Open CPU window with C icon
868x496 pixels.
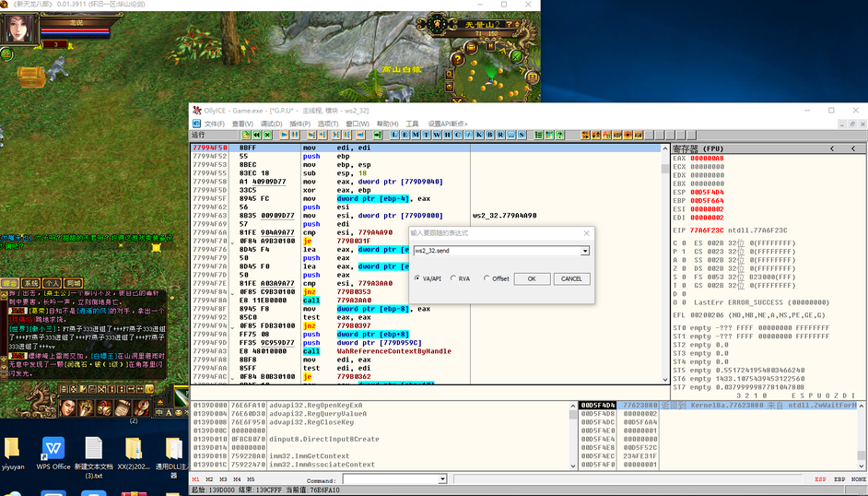(458, 135)
